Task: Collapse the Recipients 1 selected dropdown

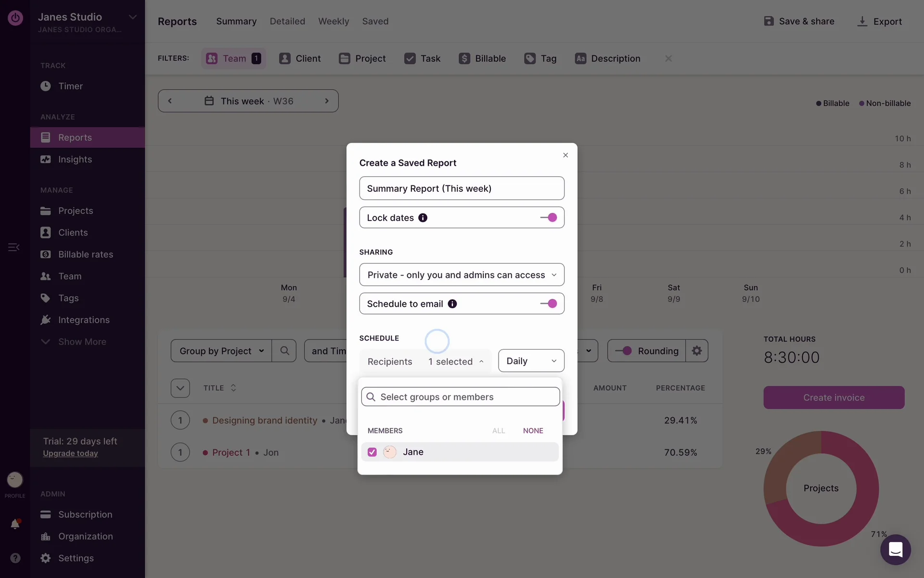Action: (456, 362)
